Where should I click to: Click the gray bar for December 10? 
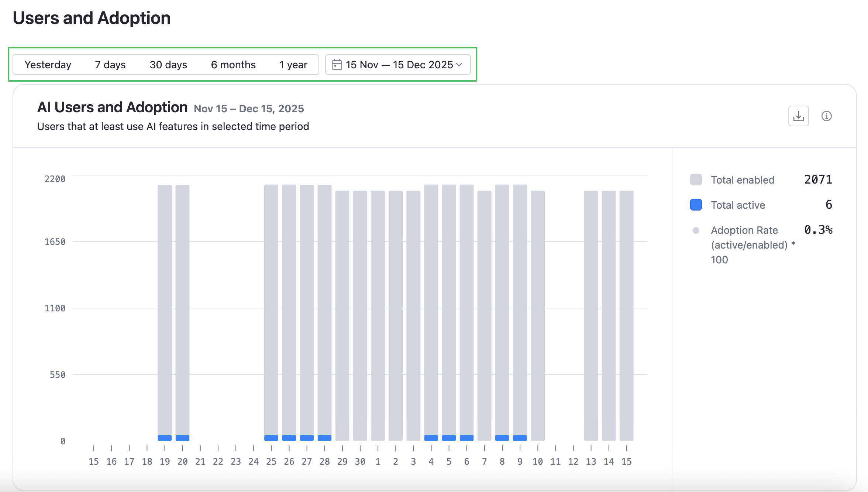pyautogui.click(x=537, y=314)
